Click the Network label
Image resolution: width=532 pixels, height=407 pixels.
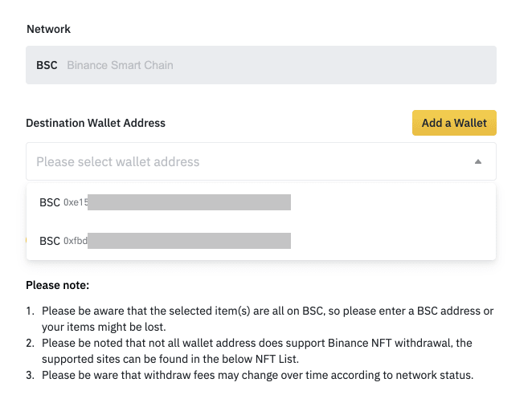[x=48, y=29]
